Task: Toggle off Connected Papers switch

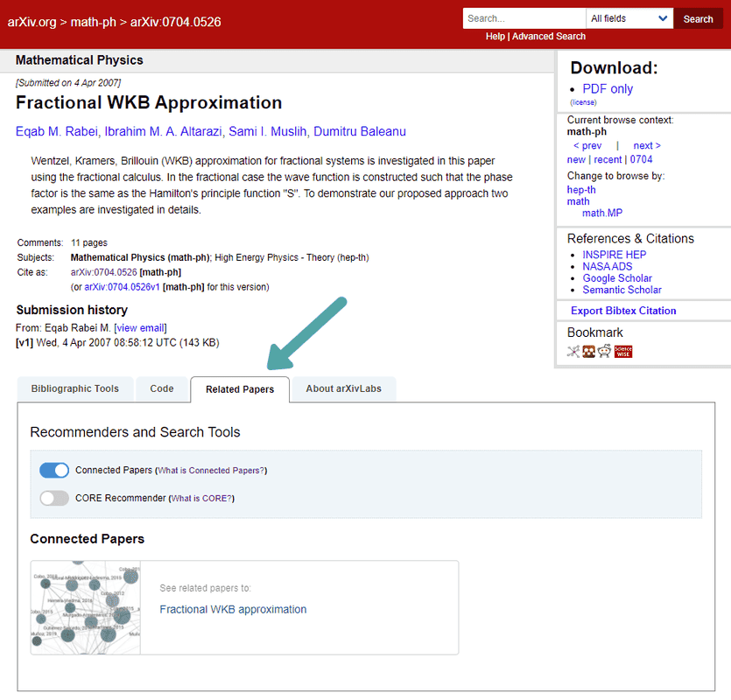Action: pyautogui.click(x=54, y=470)
